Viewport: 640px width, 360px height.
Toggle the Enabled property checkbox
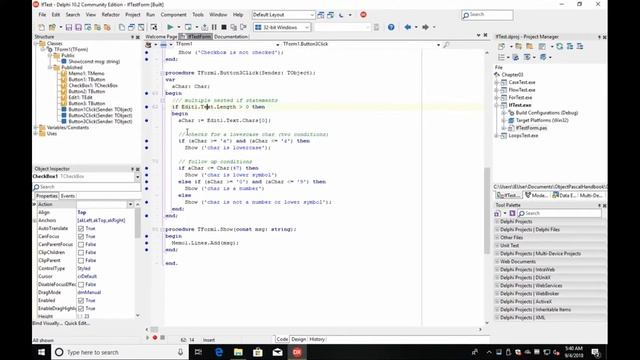pyautogui.click(x=81, y=300)
